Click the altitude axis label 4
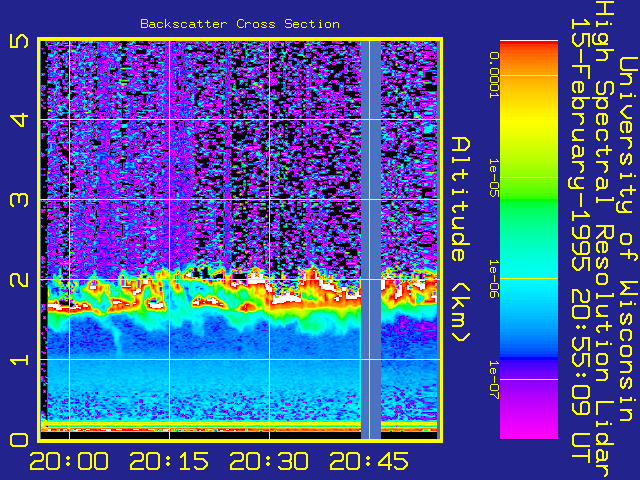The width and height of the screenshot is (640, 480). (19, 120)
